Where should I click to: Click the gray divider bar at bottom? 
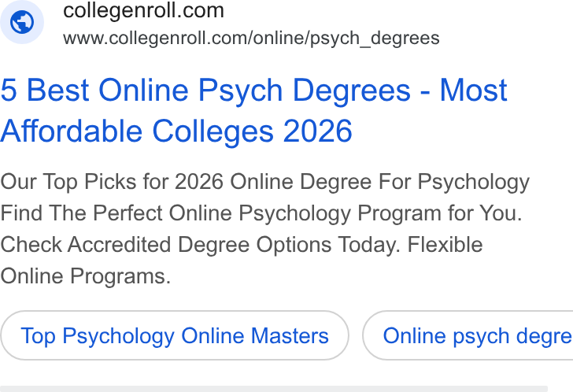coord(274,389)
